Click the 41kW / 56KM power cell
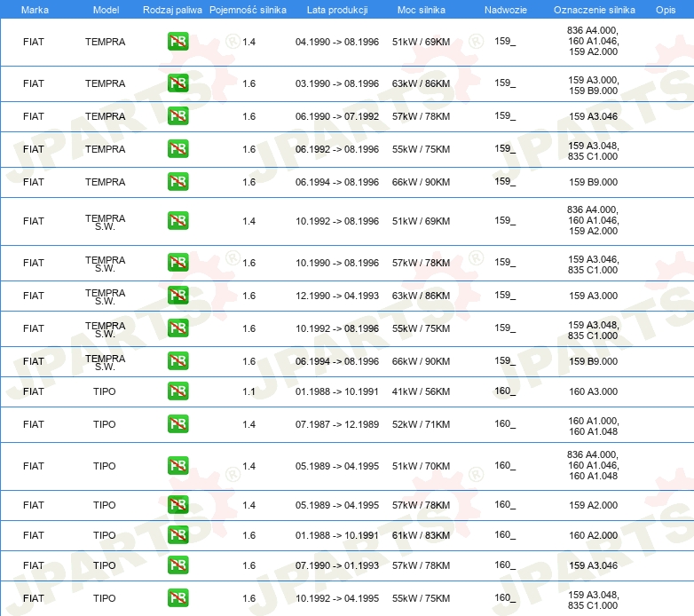The image size is (694, 616). [x=421, y=391]
